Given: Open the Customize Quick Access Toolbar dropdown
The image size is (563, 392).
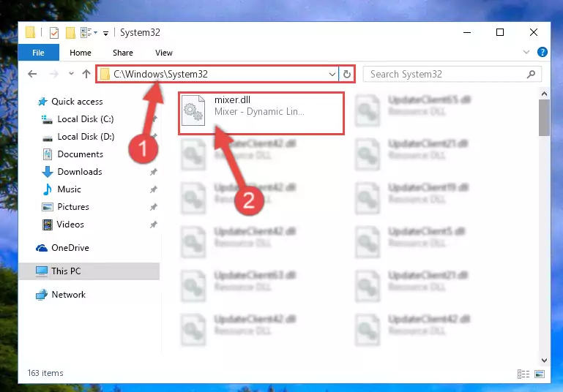Looking at the screenshot, I should (x=105, y=34).
